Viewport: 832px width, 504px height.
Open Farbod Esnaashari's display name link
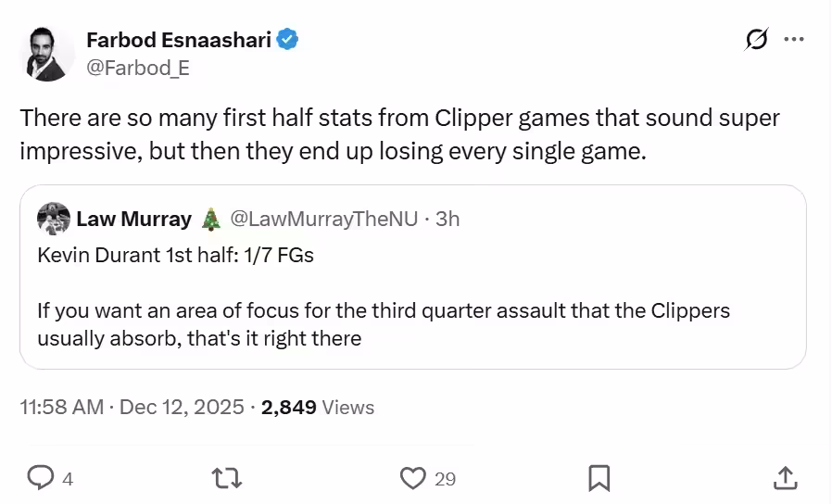(180, 40)
